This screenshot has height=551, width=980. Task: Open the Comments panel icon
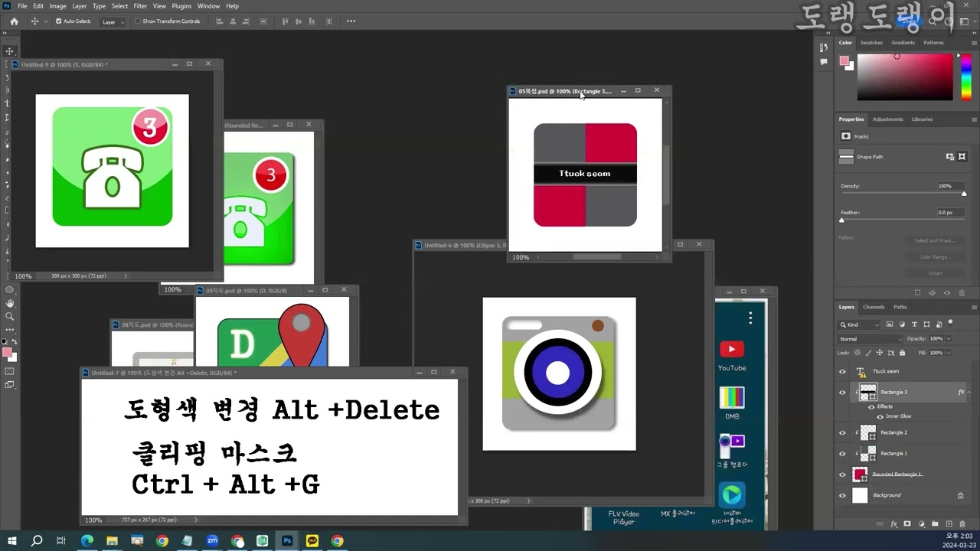(x=824, y=62)
